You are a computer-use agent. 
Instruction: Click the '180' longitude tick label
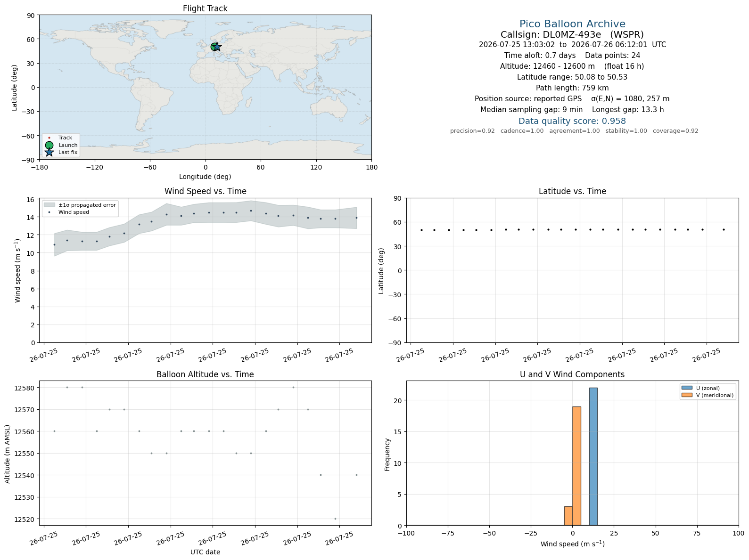tap(371, 167)
